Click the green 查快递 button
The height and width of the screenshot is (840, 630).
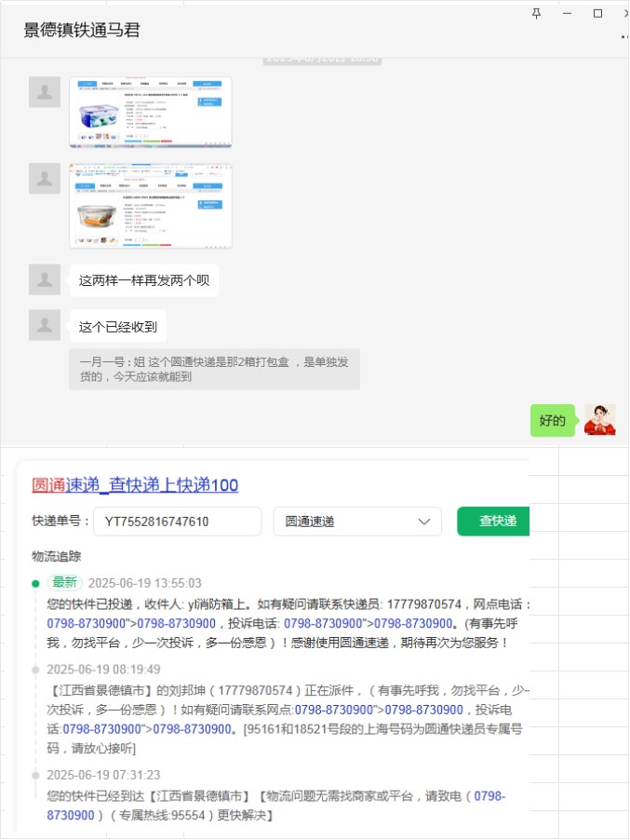pos(493,522)
